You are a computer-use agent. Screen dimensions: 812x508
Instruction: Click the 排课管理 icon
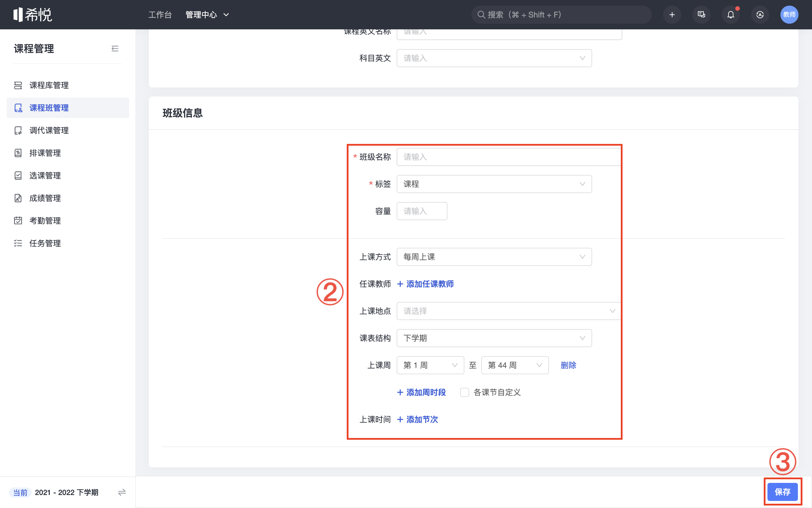click(18, 153)
